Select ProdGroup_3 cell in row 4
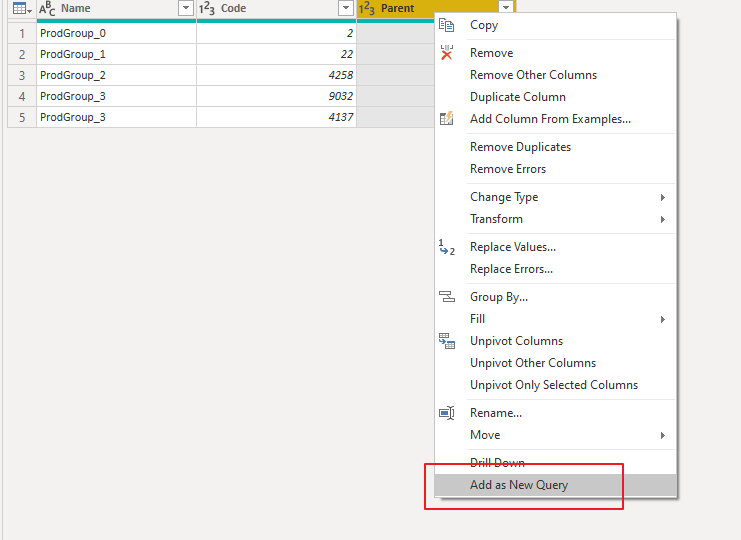The image size is (741, 540). (x=116, y=96)
